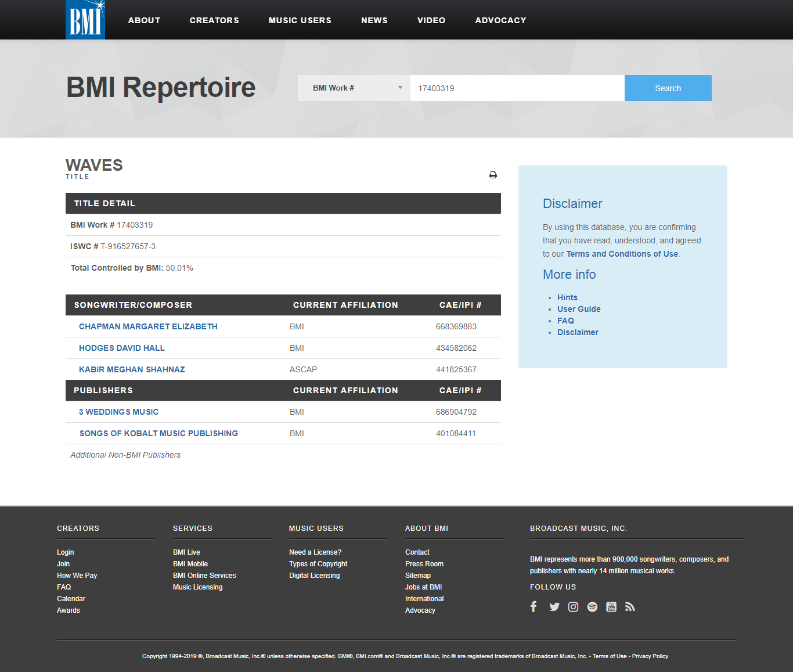Open songwriter Chapman Margaret Elizabeth link
The height and width of the screenshot is (672, 793).
click(148, 326)
